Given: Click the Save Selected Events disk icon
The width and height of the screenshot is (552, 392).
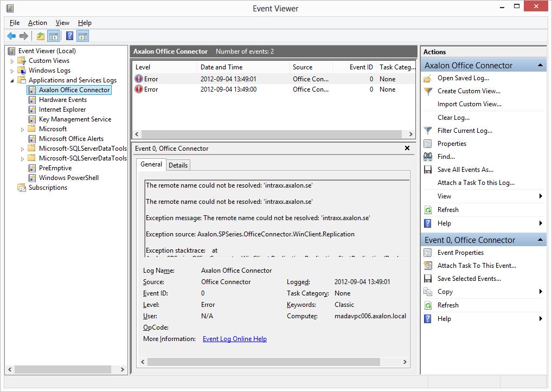Looking at the screenshot, I should click(x=428, y=279).
